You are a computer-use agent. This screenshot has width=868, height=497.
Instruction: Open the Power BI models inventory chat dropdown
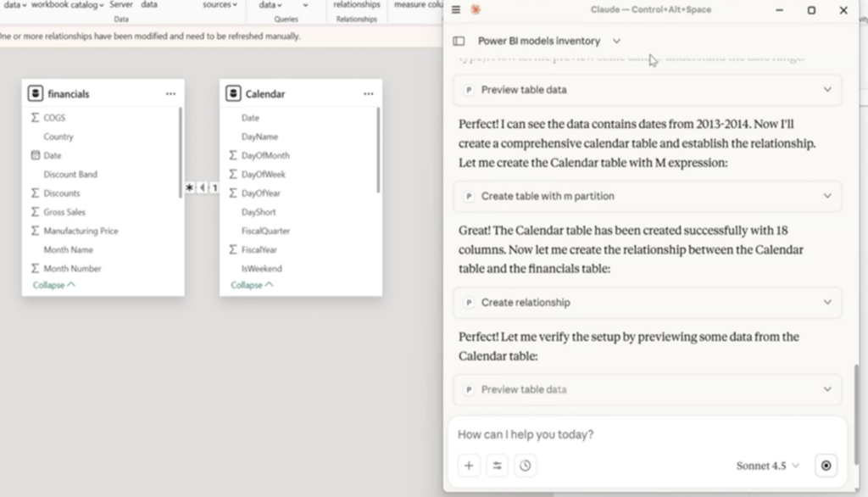click(x=616, y=41)
